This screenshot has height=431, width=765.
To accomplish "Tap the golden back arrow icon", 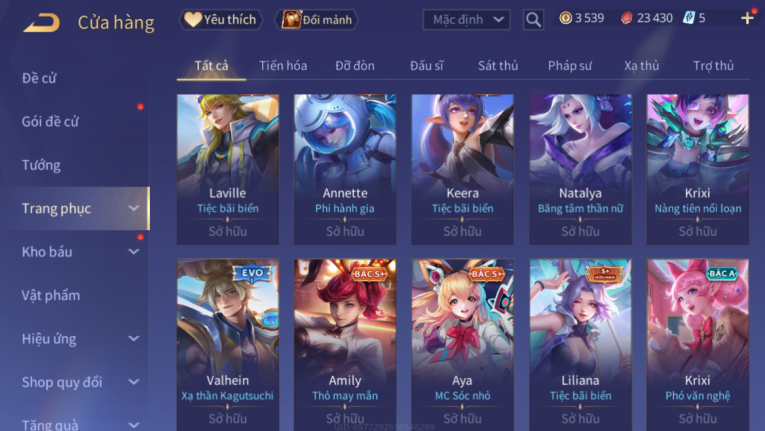I will [x=41, y=22].
